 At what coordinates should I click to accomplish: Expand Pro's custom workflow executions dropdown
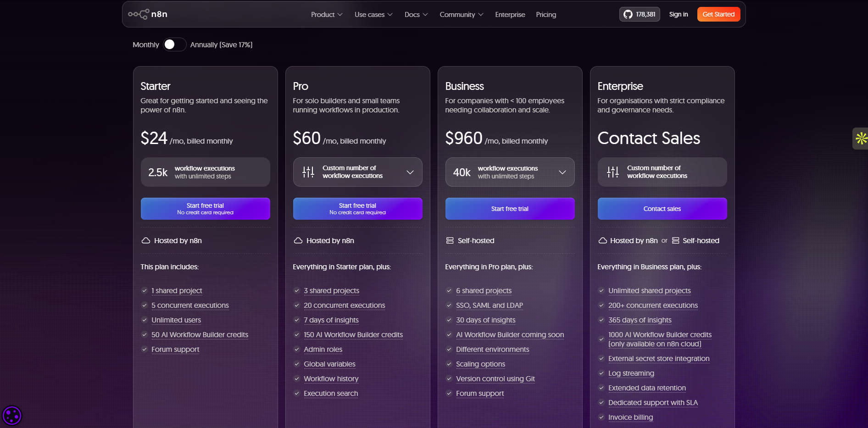click(x=410, y=172)
